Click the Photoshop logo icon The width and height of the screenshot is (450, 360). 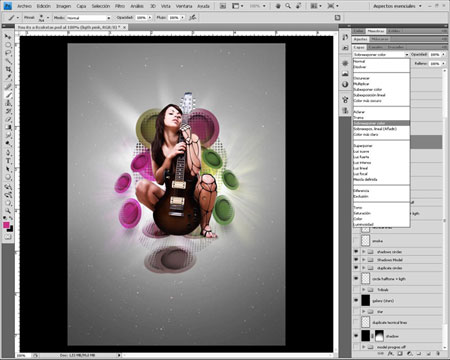click(x=7, y=6)
